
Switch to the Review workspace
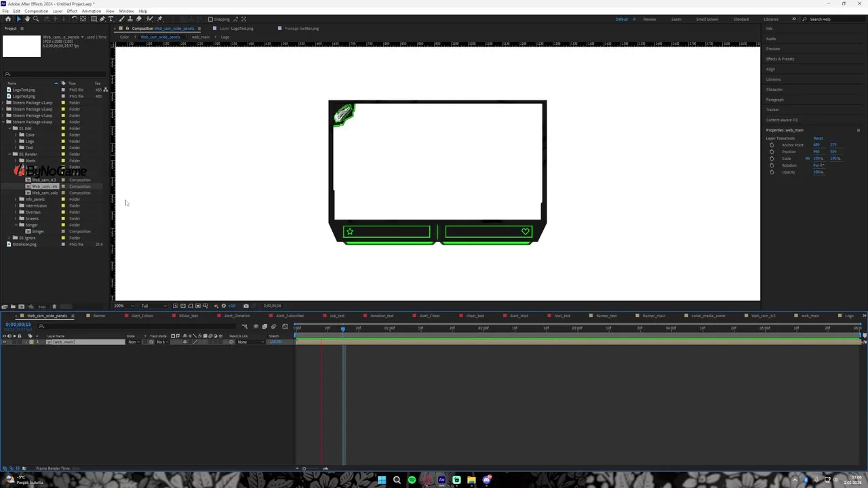(650, 19)
